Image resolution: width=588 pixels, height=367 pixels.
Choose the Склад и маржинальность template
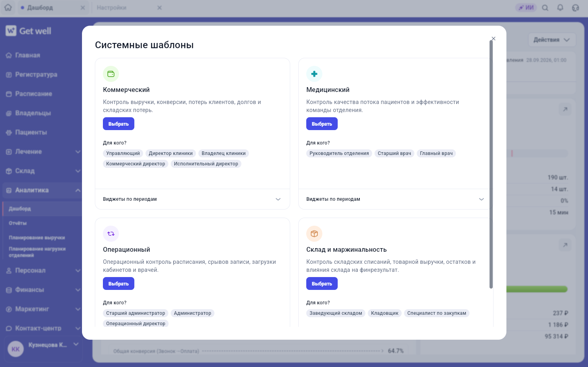(x=322, y=283)
